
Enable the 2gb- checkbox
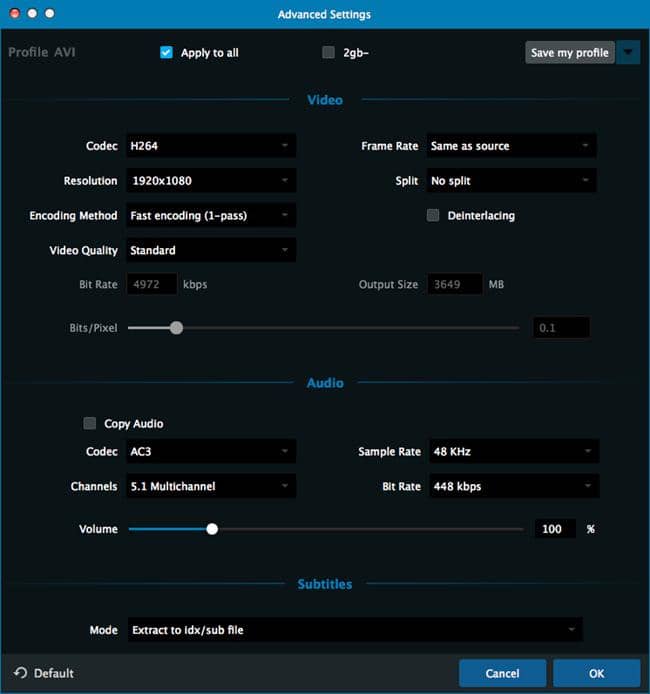coord(328,53)
